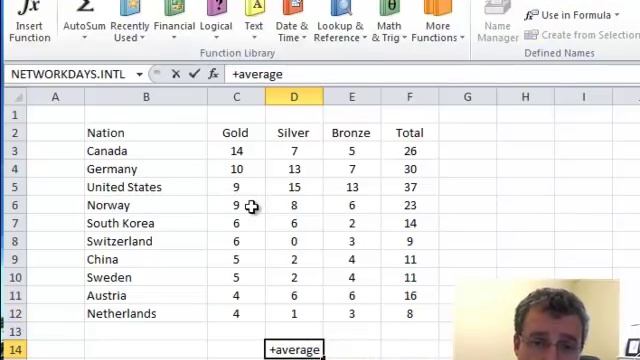Open Logical functions menu
The width and height of the screenshot is (640, 360).
click(216, 21)
